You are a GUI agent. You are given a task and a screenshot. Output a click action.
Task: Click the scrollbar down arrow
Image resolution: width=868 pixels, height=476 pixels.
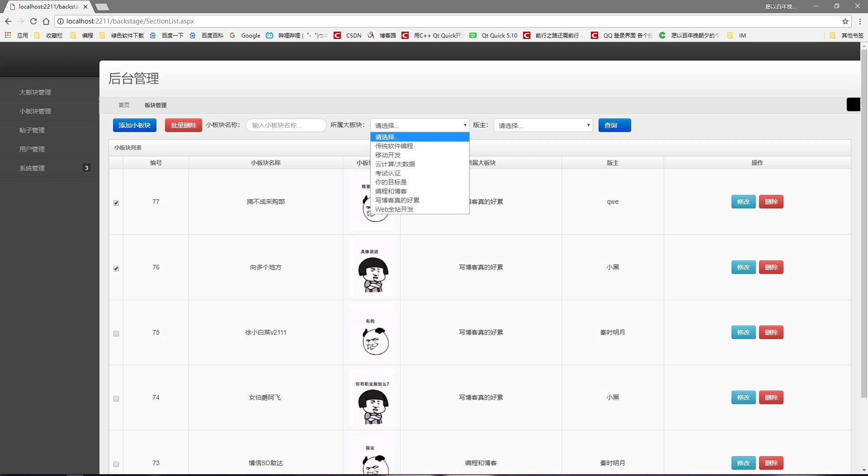(864, 470)
